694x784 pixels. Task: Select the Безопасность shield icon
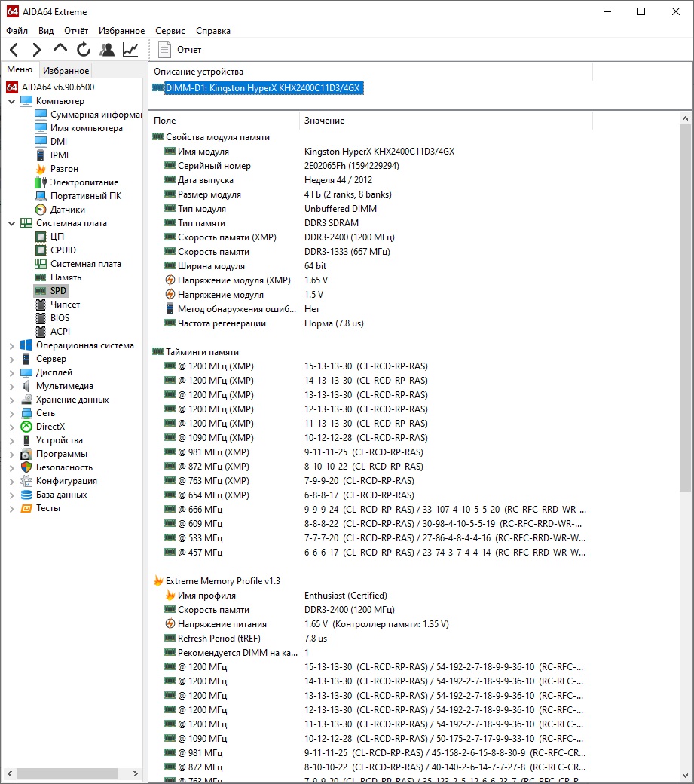tap(26, 467)
